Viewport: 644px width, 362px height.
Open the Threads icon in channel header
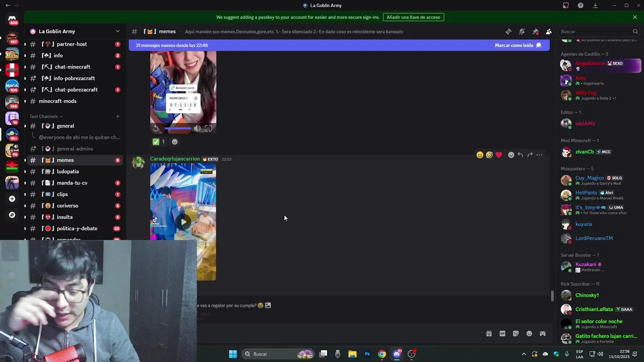(x=508, y=32)
